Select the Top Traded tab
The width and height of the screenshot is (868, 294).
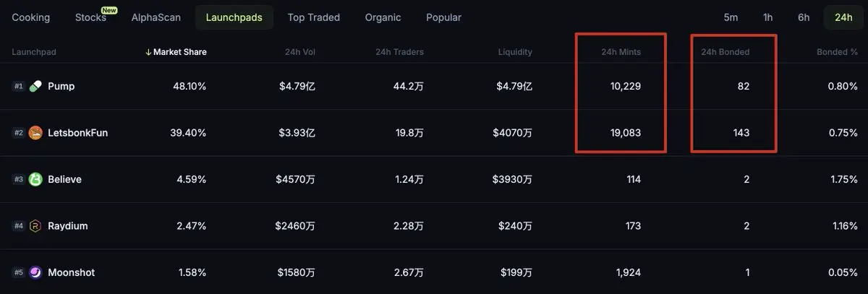tap(313, 17)
